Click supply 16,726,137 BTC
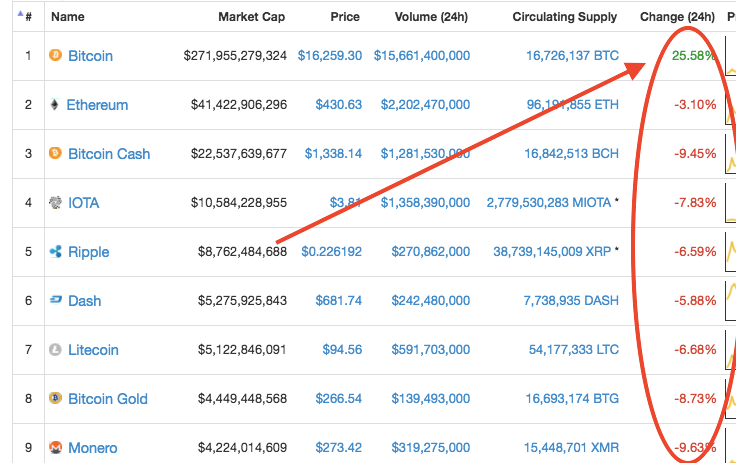Viewport: 736px width, 463px height. 572,55
